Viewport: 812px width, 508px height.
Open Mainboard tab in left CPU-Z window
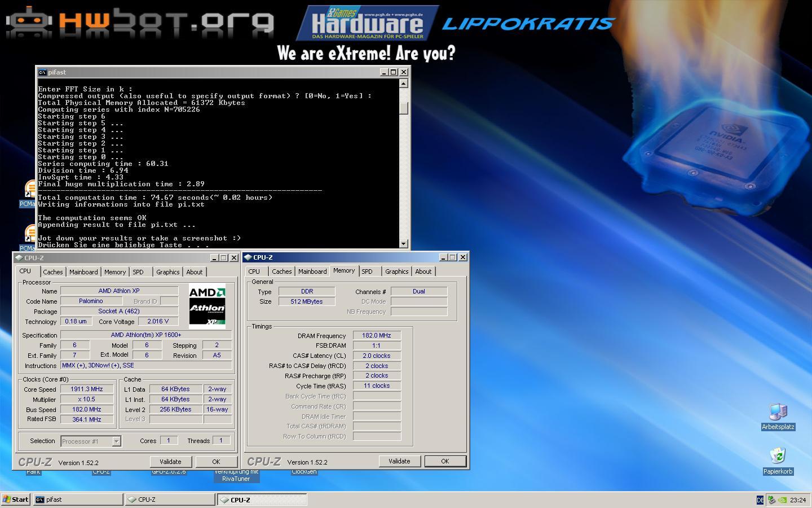pos(83,272)
